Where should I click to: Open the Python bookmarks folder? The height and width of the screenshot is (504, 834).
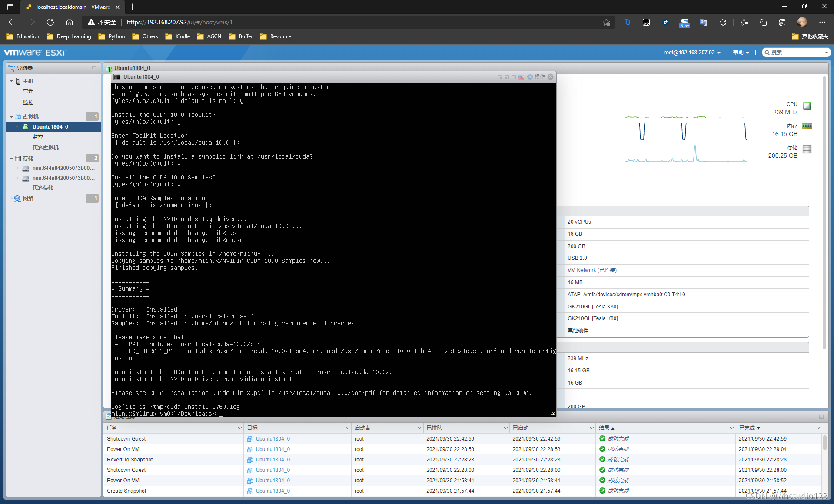112,36
